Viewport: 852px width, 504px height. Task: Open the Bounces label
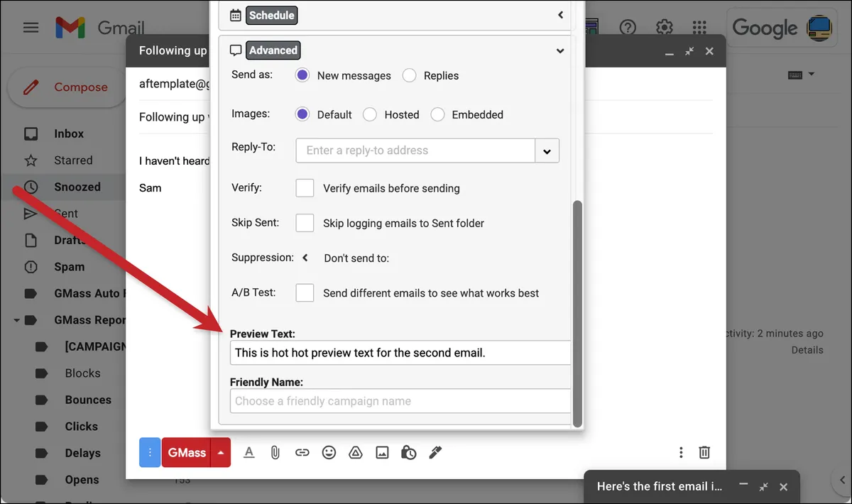click(x=88, y=400)
